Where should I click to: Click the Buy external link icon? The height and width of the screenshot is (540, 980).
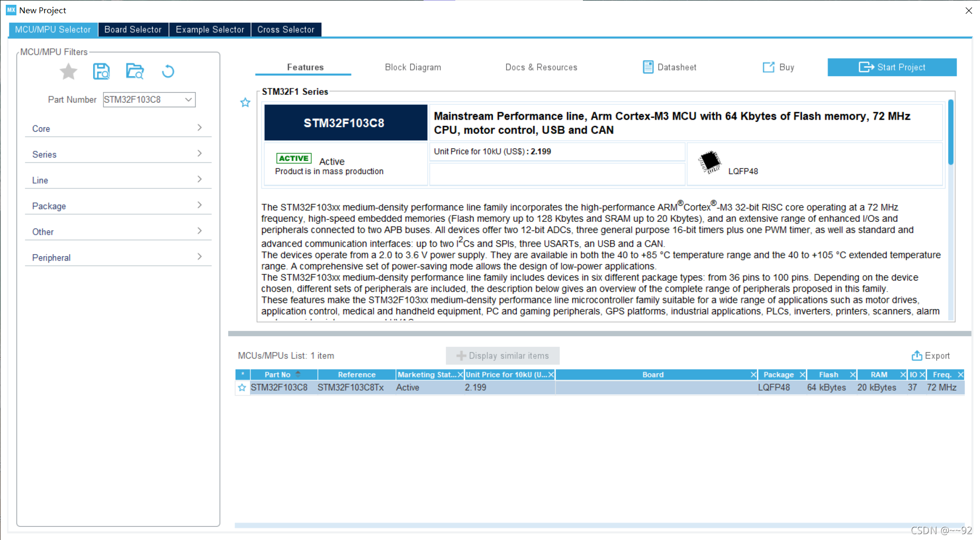point(768,67)
